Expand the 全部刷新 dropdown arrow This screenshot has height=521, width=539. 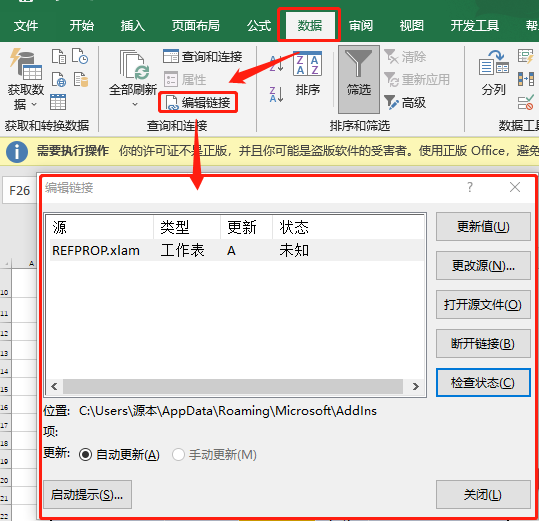[135, 104]
